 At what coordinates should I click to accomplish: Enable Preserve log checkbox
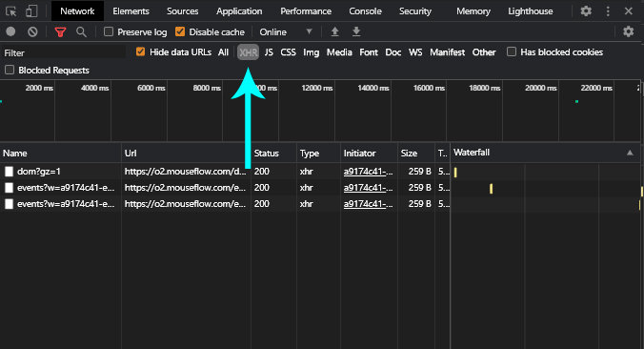[x=109, y=31]
